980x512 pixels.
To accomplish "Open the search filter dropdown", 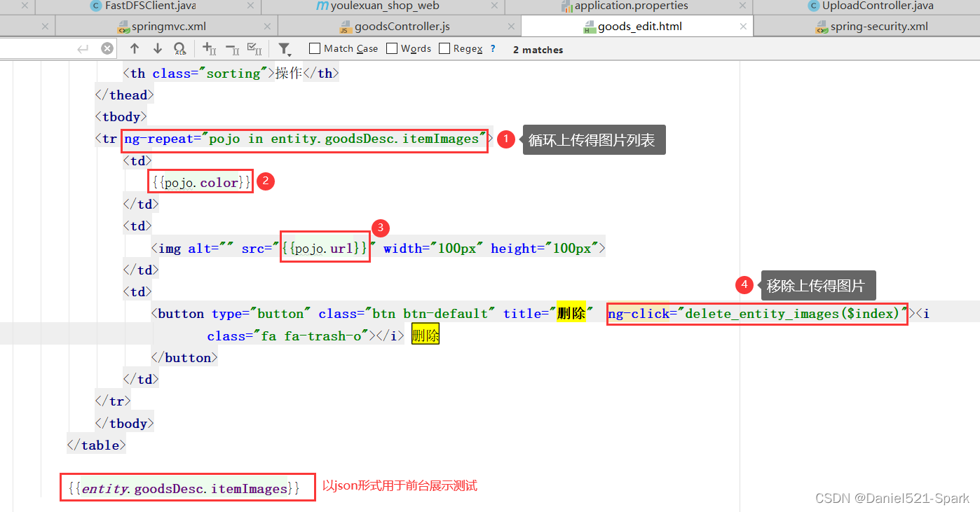I will coord(284,48).
